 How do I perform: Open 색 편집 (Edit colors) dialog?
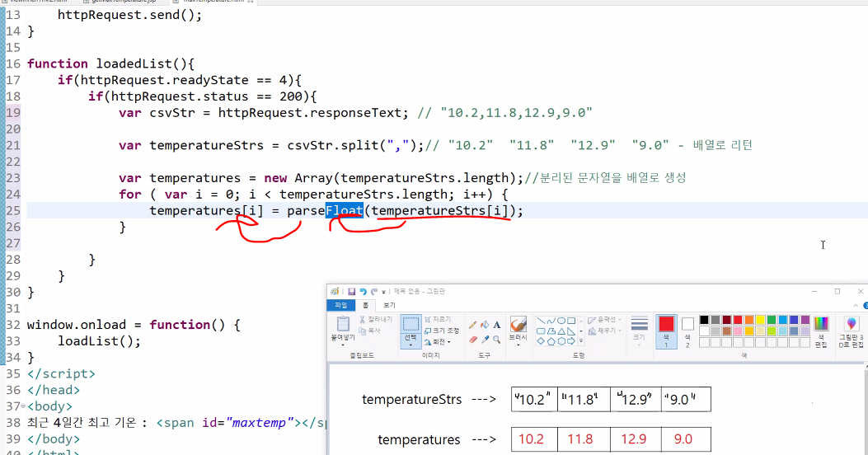pos(821,331)
